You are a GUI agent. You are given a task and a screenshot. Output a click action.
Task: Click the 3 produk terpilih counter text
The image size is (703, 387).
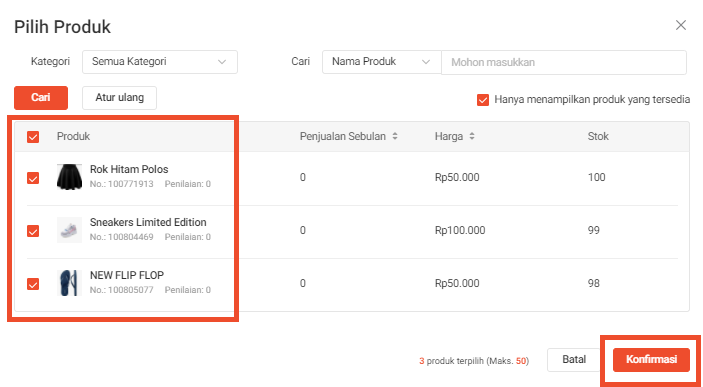coord(474,361)
